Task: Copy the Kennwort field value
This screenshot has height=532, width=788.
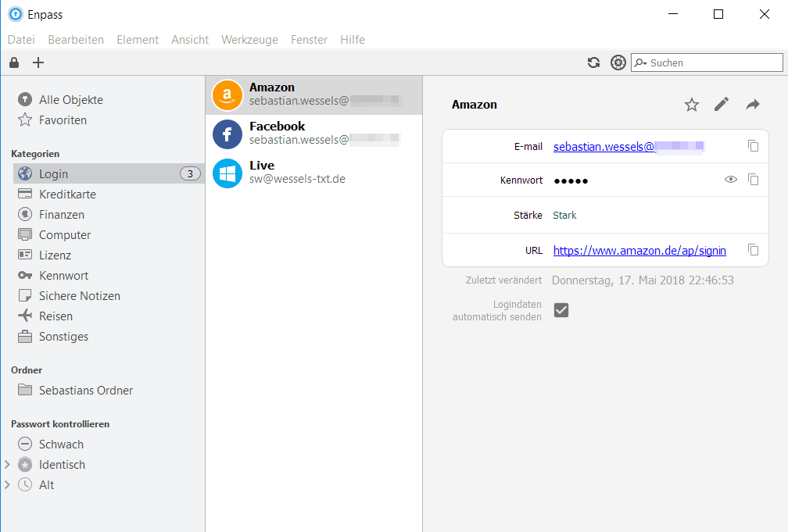Action: pyautogui.click(x=753, y=180)
